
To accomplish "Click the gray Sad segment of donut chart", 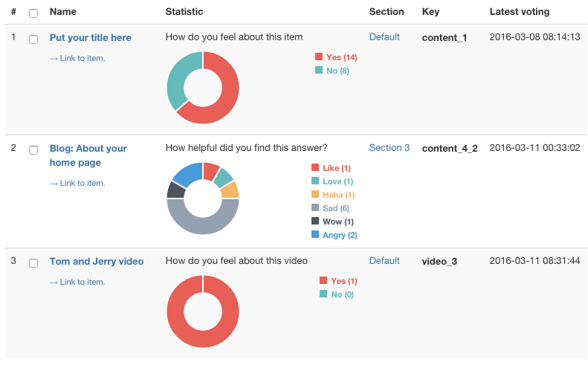I will tap(202, 225).
